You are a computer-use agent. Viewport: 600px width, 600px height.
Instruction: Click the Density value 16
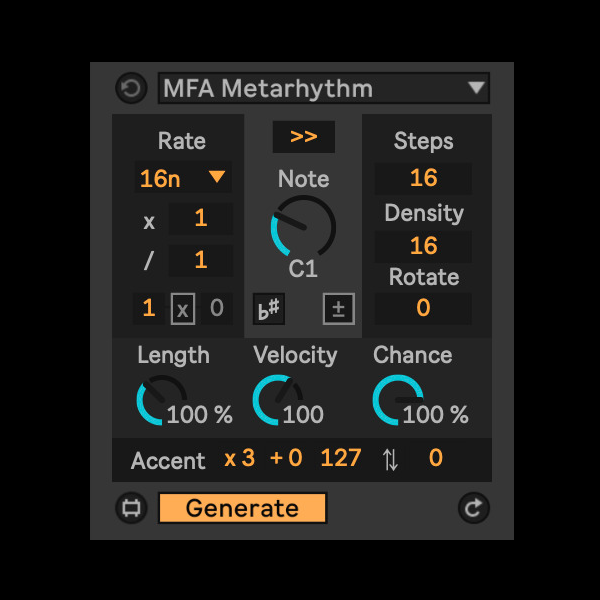(423, 246)
